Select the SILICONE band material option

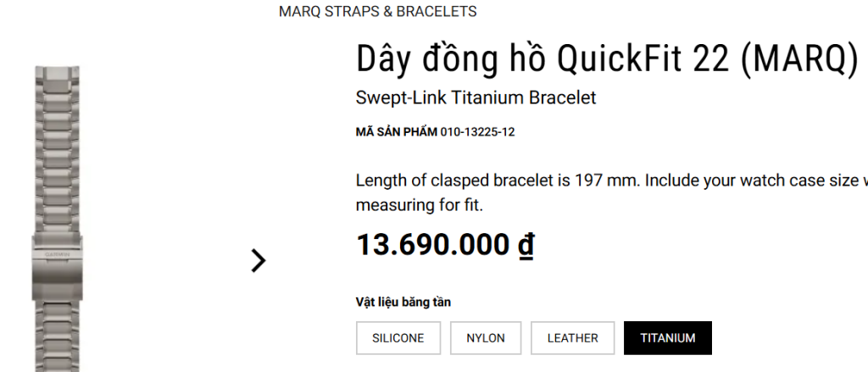[398, 338]
